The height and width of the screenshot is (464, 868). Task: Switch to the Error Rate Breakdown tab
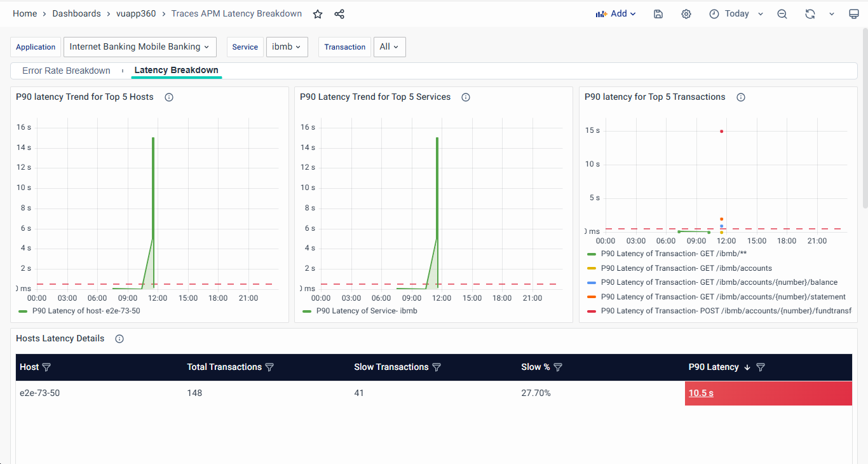click(66, 71)
